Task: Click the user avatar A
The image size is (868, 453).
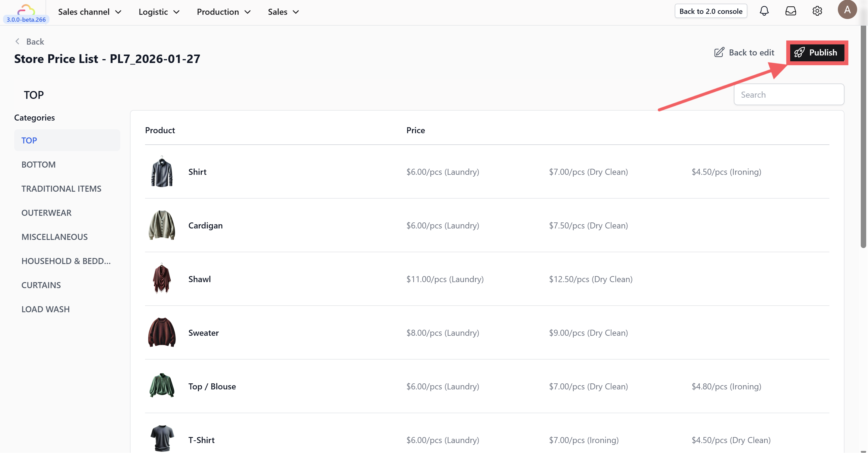Action: coord(847,10)
